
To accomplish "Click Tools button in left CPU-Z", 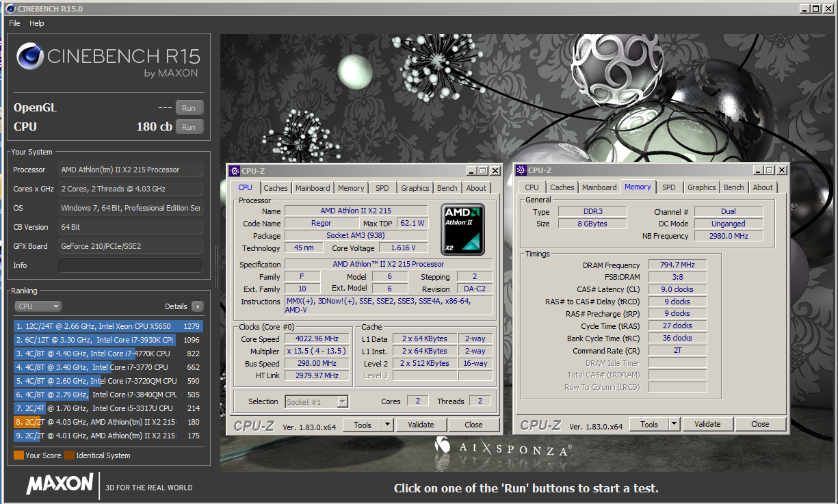I will (363, 425).
